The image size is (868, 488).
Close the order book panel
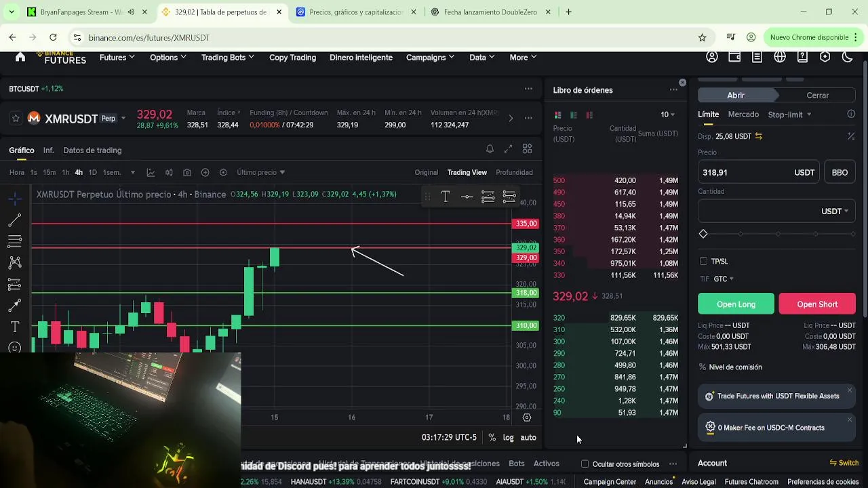click(x=682, y=83)
